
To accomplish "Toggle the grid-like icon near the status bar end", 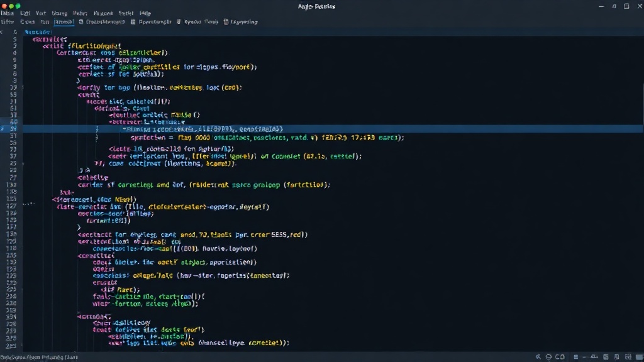I will (628, 357).
